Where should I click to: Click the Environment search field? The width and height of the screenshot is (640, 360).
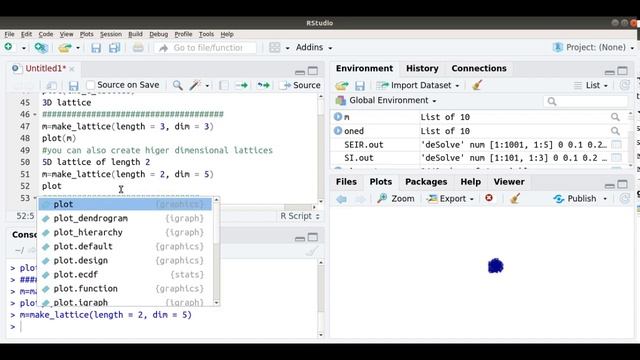(x=586, y=101)
